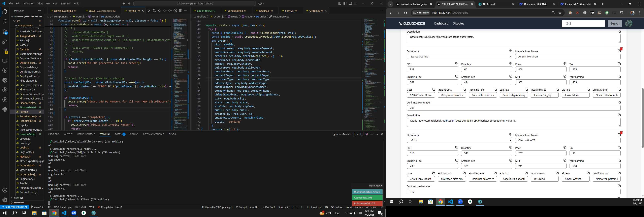Switch to the DeepSeek Chrome tab

point(537,4)
